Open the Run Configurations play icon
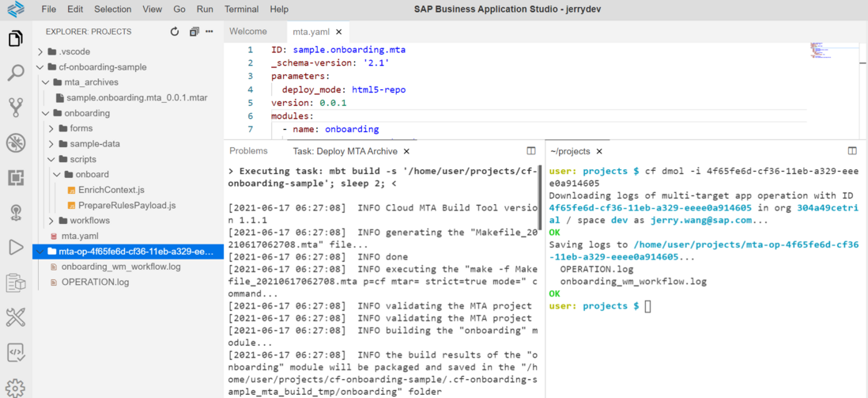Image resolution: width=868 pixels, height=398 pixels. (x=16, y=247)
